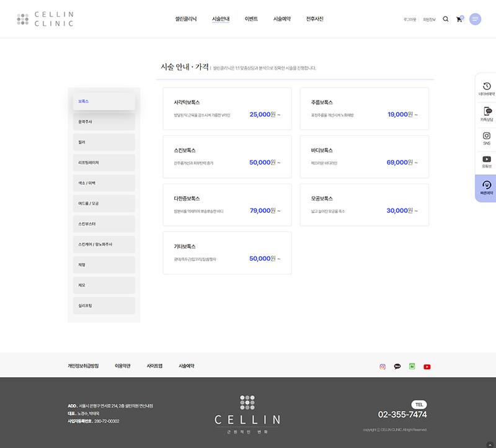Open the 제모 category
496x448 pixels.
[104, 285]
